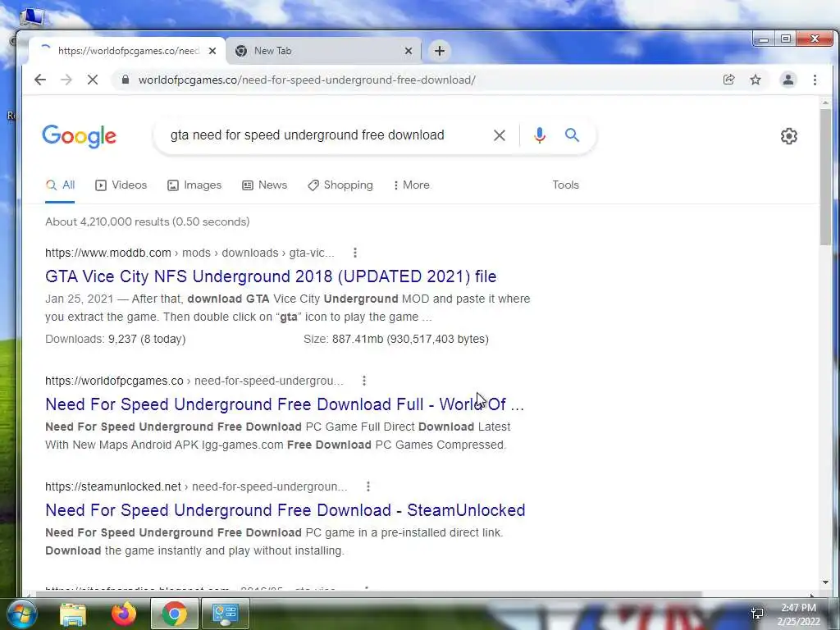Image resolution: width=840 pixels, height=630 pixels.
Task: Open File Explorer from the taskbar
Action: click(73, 614)
